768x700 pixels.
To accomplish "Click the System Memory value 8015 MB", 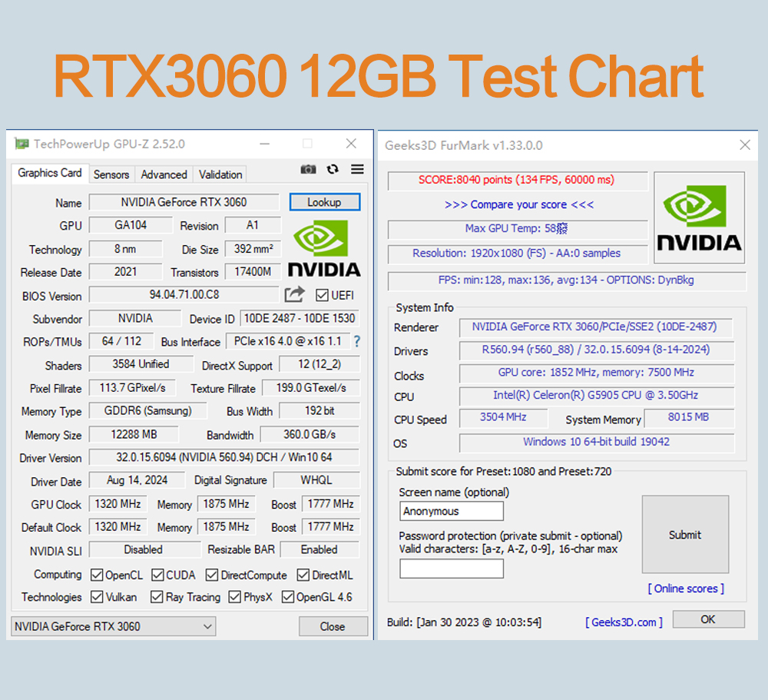I will 689,417.
